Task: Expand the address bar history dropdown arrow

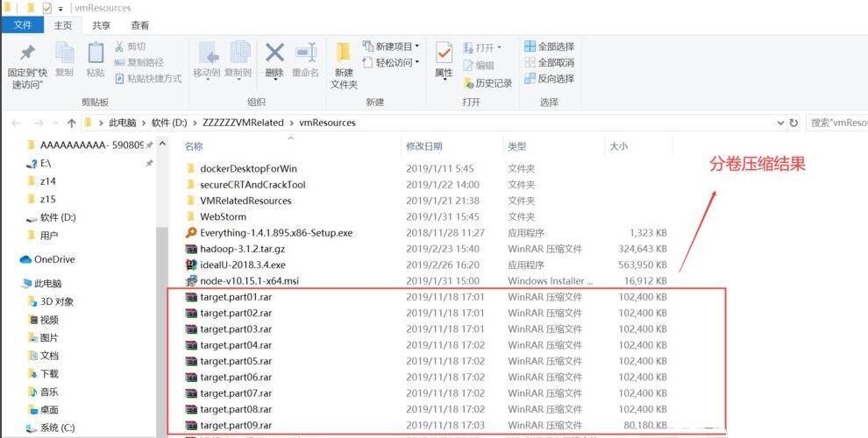Action: 778,123
